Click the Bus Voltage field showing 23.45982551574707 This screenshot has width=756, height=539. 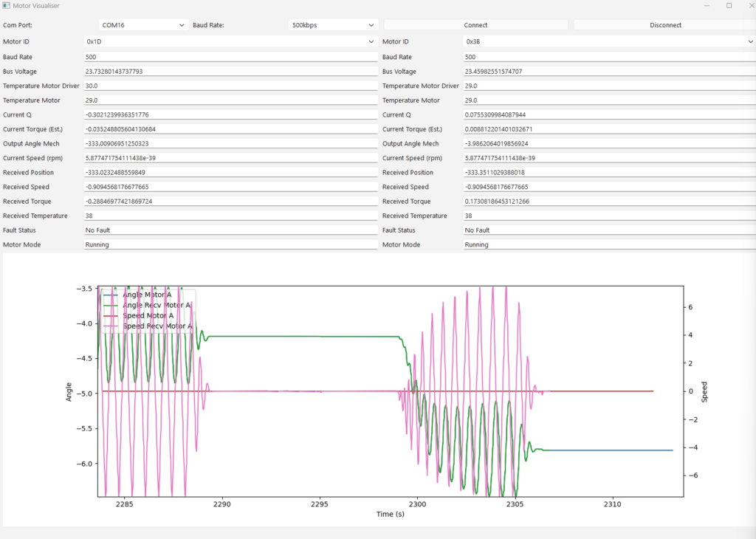(609, 72)
